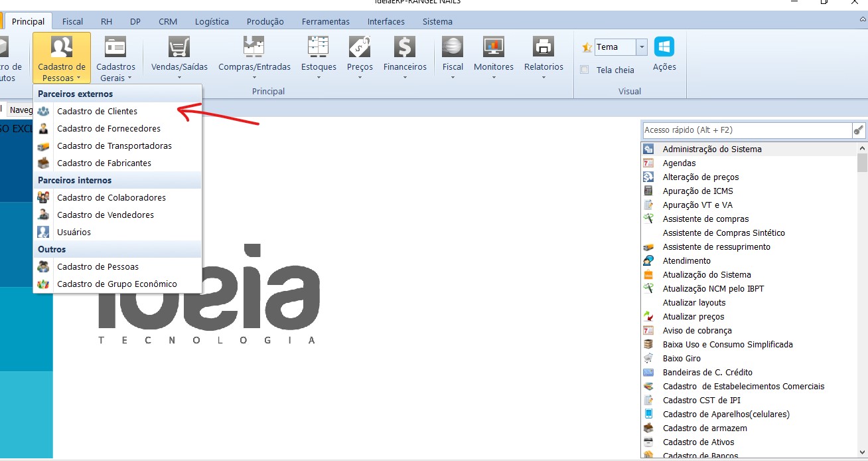
Task: Click the Monitores ribbon icon
Action: (493, 48)
